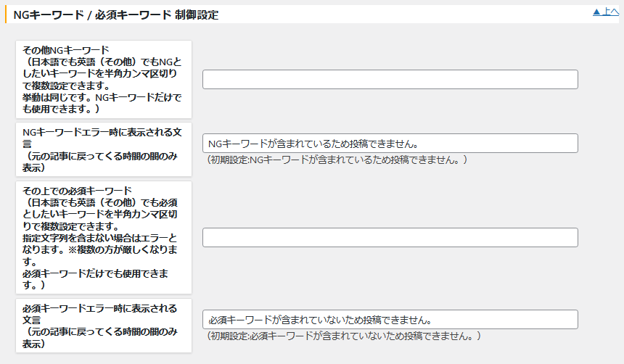This screenshot has height=364, width=624.
Task: Click the ▲上へ back-to-top link
Action: pos(605,12)
